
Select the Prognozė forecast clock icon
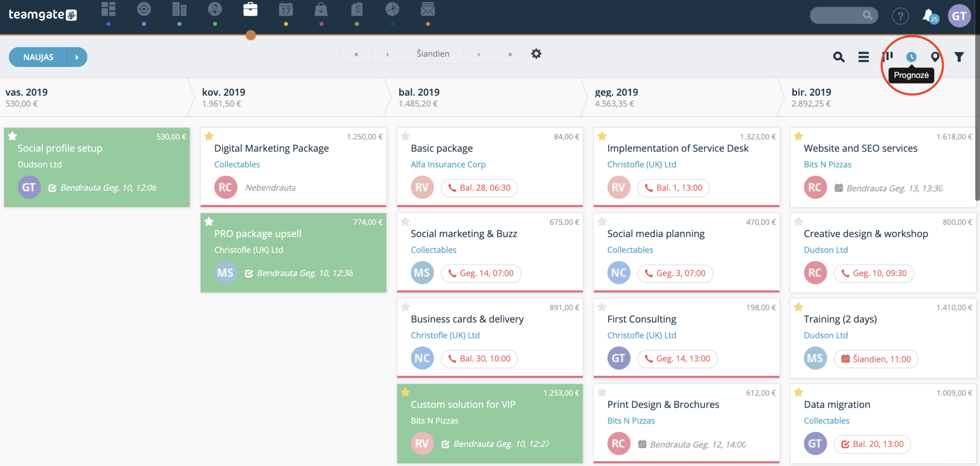point(911,57)
